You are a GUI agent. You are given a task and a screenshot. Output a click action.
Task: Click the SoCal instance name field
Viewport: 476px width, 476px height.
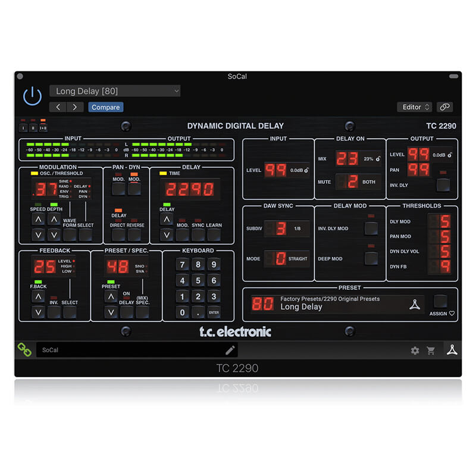click(131, 350)
